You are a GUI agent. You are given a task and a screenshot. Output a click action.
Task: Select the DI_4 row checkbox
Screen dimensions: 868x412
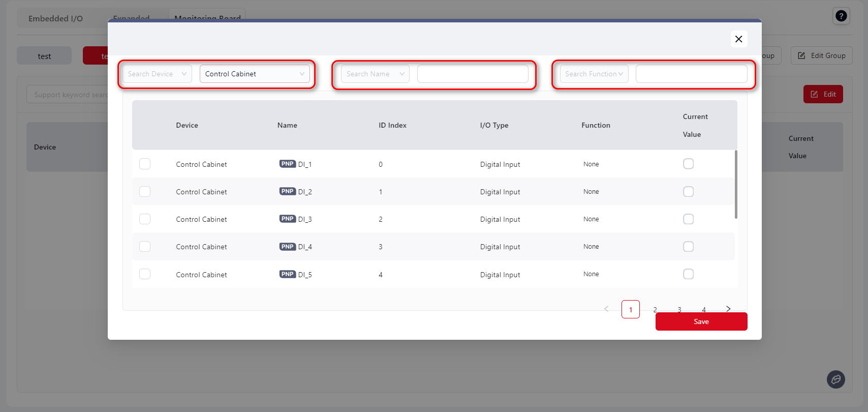click(145, 247)
